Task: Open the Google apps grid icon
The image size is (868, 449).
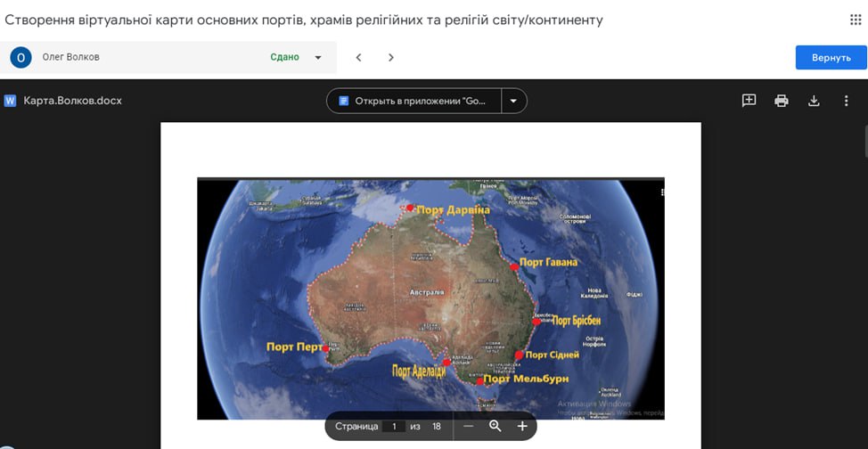Action: click(x=856, y=20)
